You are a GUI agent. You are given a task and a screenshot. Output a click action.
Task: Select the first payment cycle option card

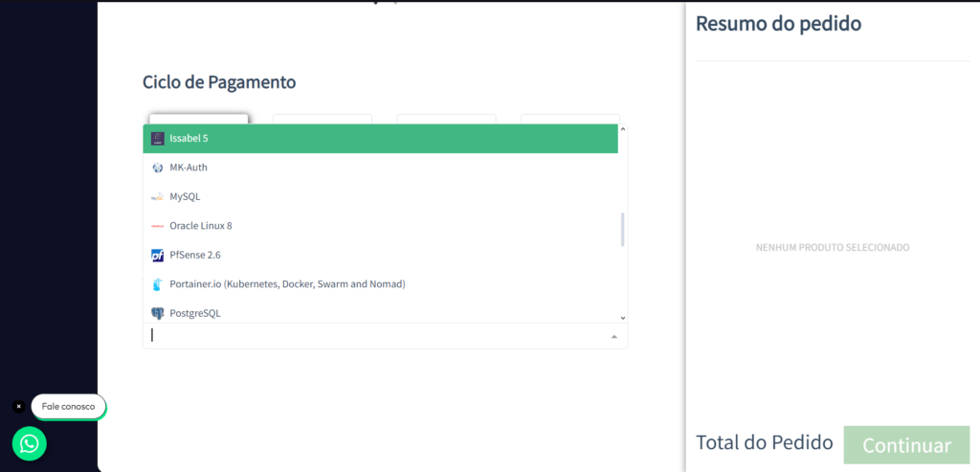click(199, 119)
